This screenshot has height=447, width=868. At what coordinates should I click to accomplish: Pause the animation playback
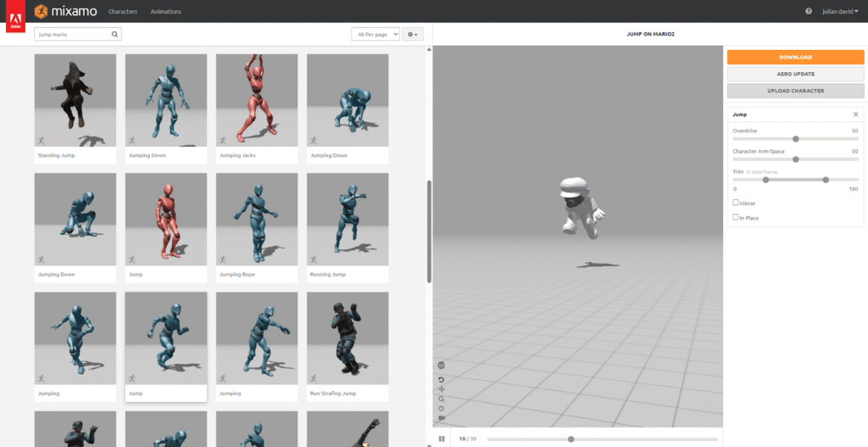[442, 439]
